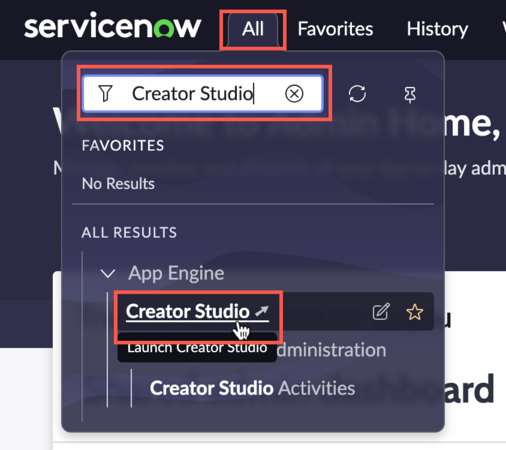Select the App Engine application label
The width and height of the screenshot is (506, 450).
tap(176, 273)
